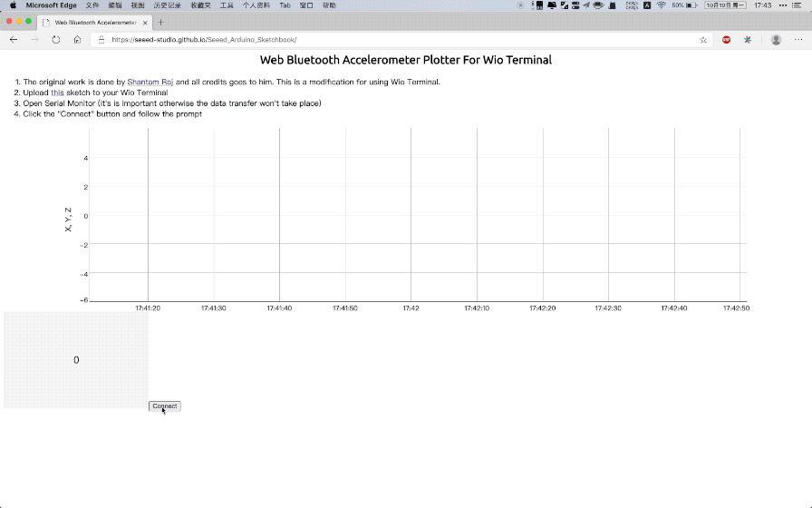Open the display monitor menu bar icon

tap(552, 5)
